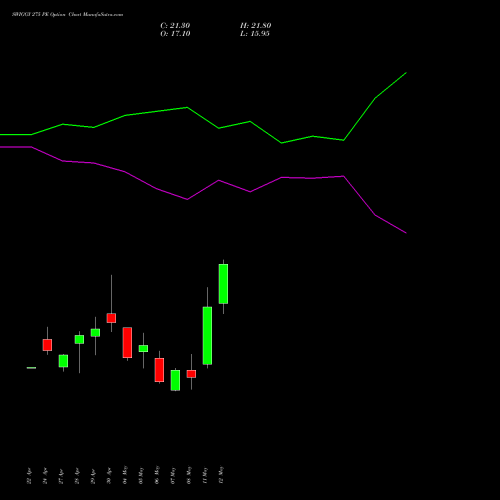
Task: Select the red candle for 24 Apr
Action: point(47,345)
